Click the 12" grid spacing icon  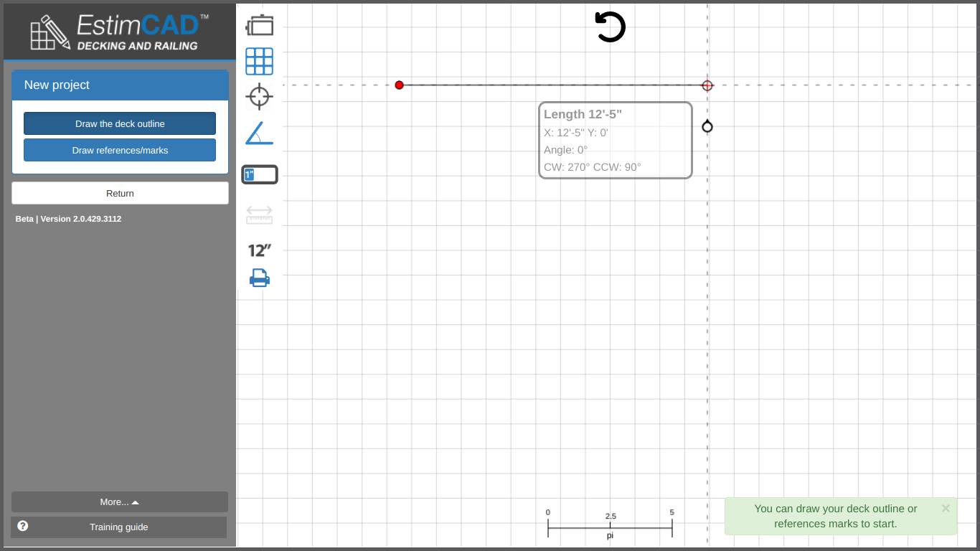[260, 250]
